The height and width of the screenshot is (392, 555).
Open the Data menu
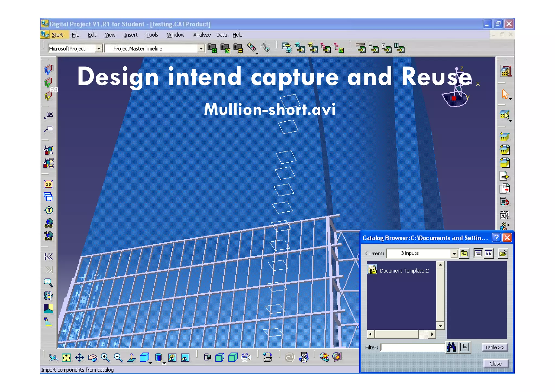(221, 35)
